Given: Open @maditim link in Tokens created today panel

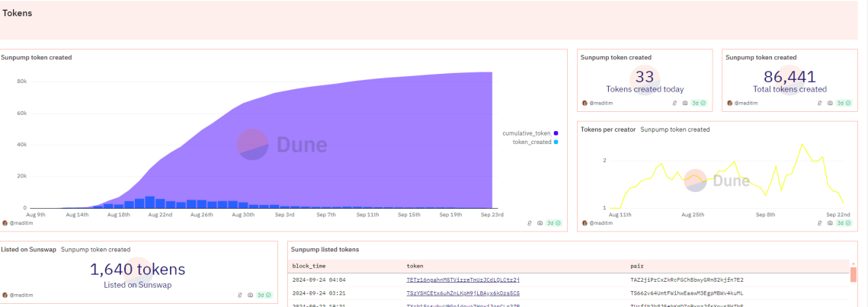Looking at the screenshot, I should click(602, 103).
